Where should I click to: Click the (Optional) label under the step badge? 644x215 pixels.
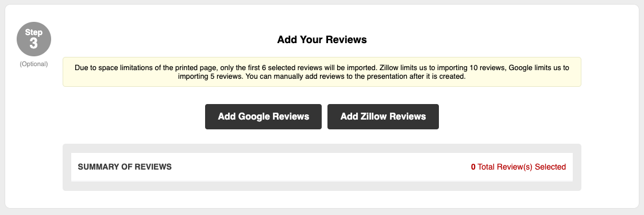(x=34, y=64)
